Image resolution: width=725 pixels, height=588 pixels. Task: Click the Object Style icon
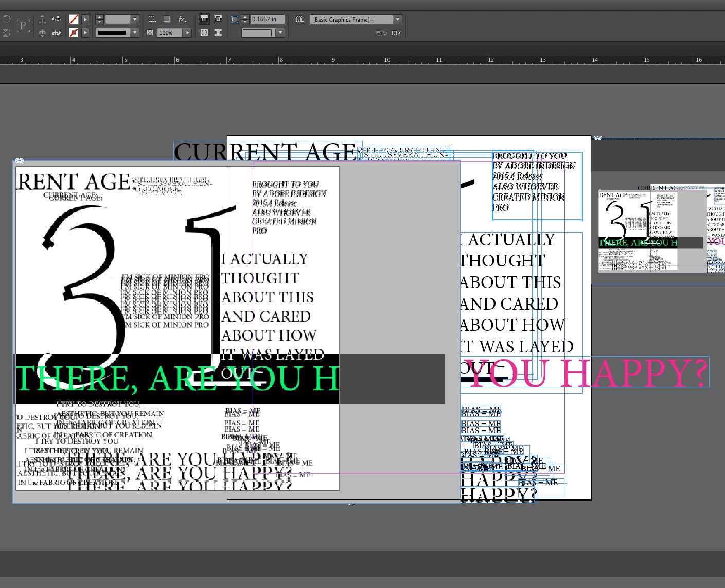[299, 20]
